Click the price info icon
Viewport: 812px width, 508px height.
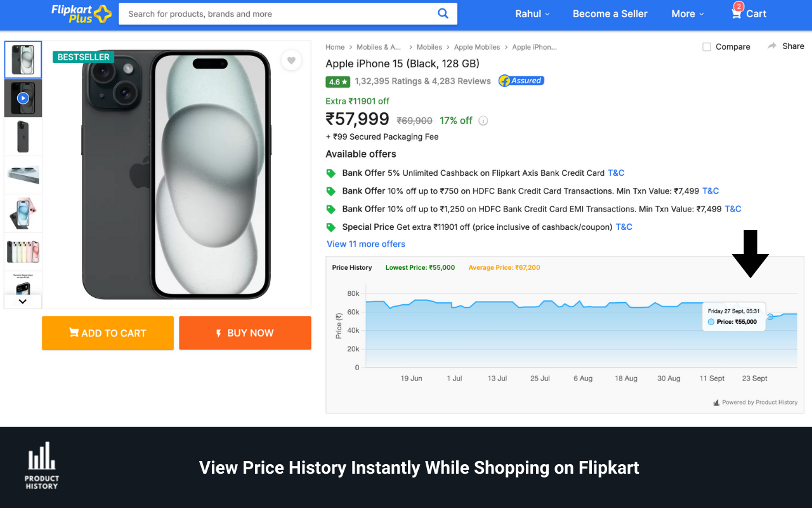click(483, 121)
